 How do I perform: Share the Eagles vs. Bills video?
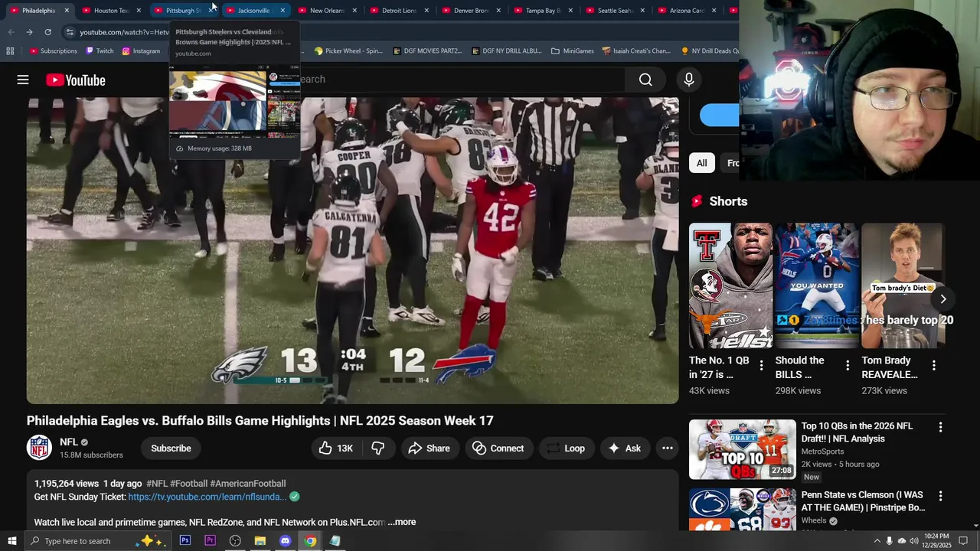tap(429, 448)
